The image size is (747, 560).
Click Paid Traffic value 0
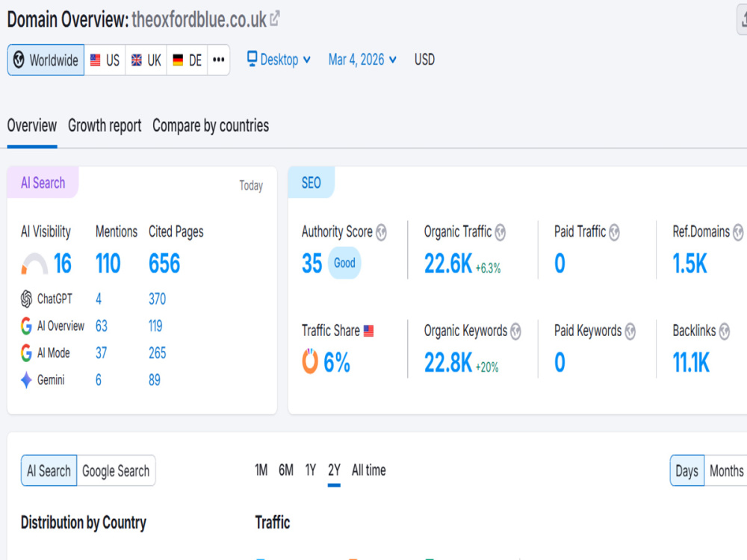coord(560,264)
